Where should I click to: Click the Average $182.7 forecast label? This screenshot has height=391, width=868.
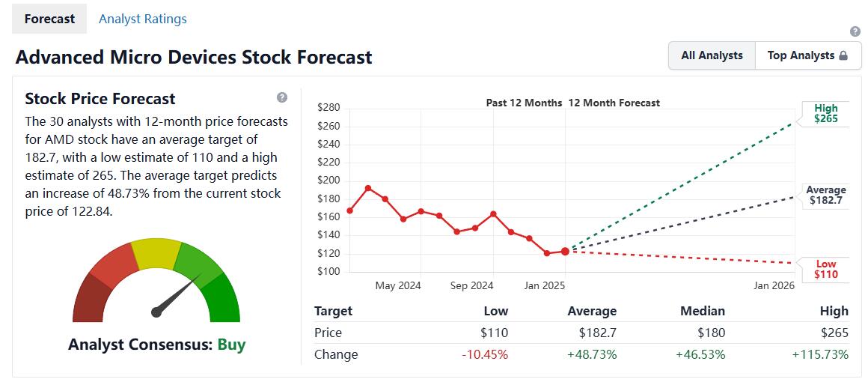pos(825,195)
